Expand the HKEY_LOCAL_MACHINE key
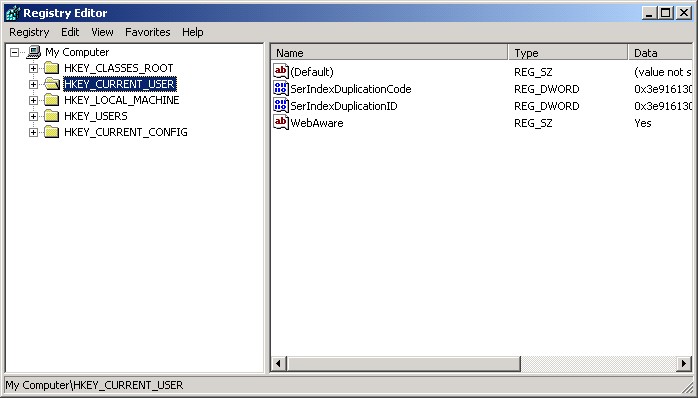The width and height of the screenshot is (698, 398). point(33,101)
